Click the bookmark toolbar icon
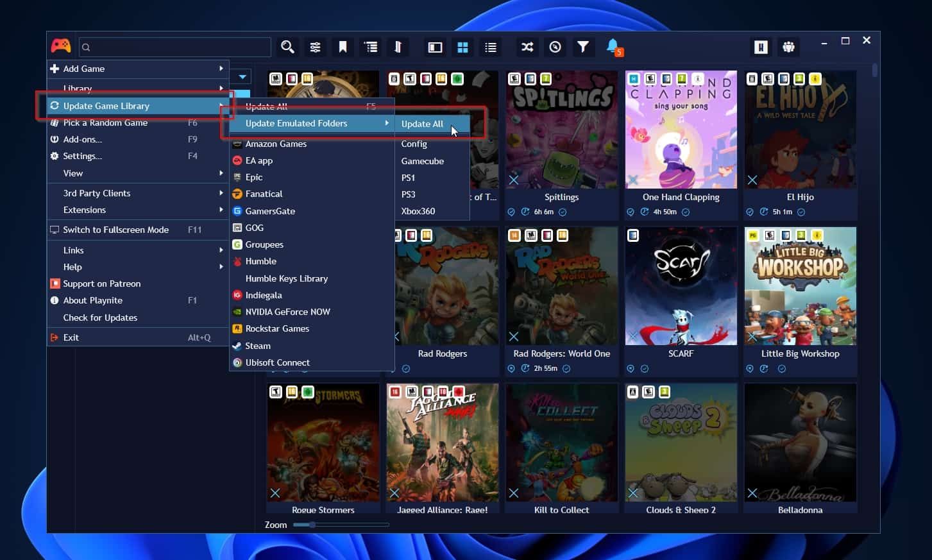 (343, 47)
